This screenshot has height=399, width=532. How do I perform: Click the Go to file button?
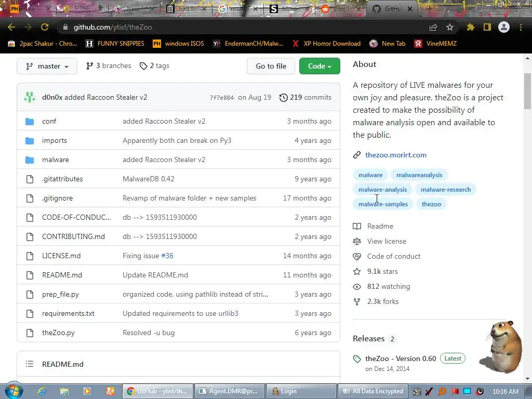(x=271, y=66)
